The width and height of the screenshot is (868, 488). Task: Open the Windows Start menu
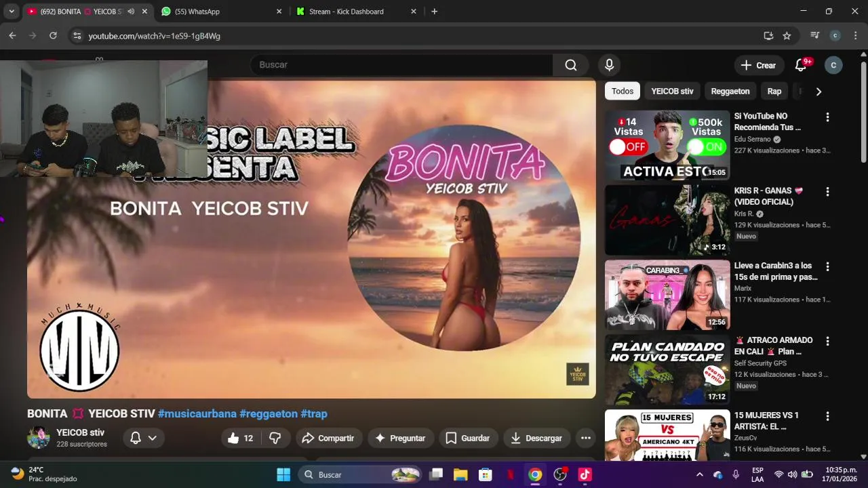[283, 474]
